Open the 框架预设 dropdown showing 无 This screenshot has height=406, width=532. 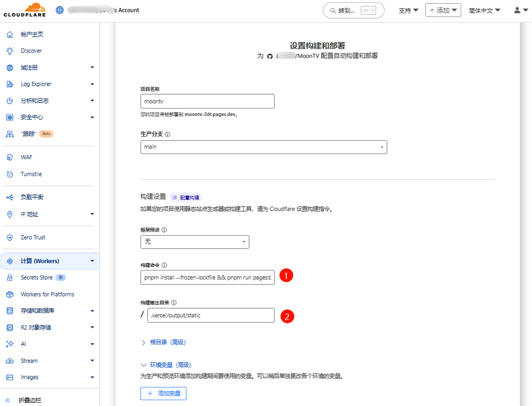tap(194, 242)
